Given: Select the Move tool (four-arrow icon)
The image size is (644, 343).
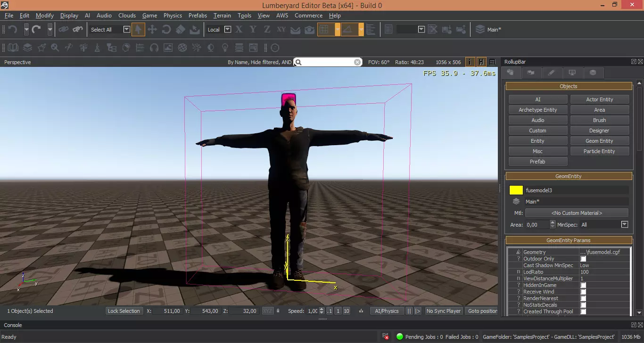Looking at the screenshot, I should click(152, 30).
